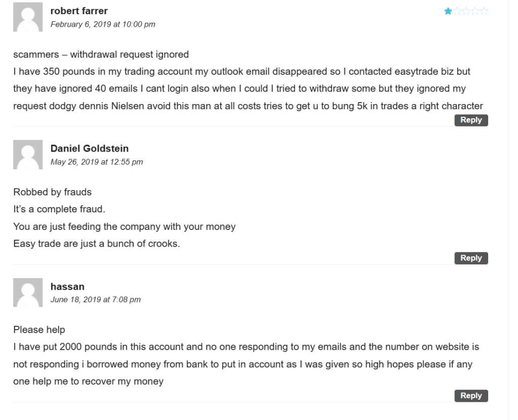Click the 'scammers – withdrawal request ignored' title
This screenshot has height=420, width=518.
coord(101,55)
